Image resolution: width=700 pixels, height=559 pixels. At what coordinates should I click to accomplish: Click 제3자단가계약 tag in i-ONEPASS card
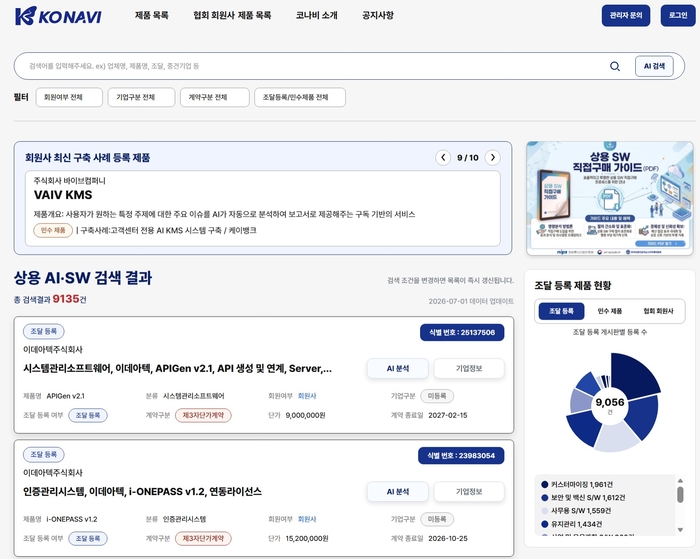pos(203,538)
